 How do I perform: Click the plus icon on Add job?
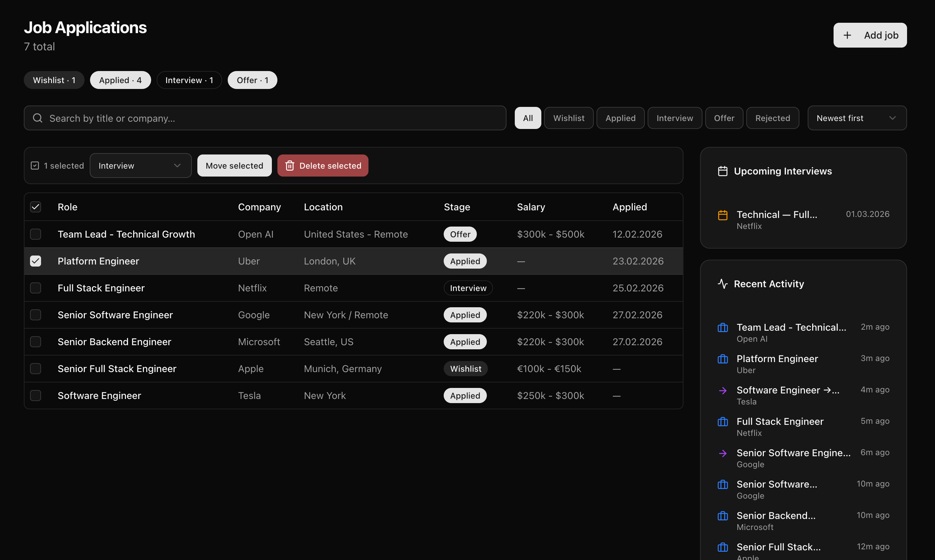847,35
